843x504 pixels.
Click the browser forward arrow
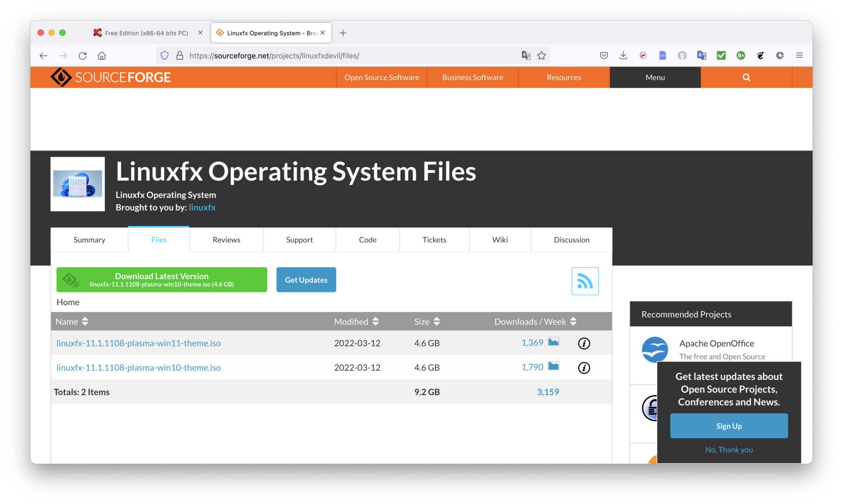63,56
